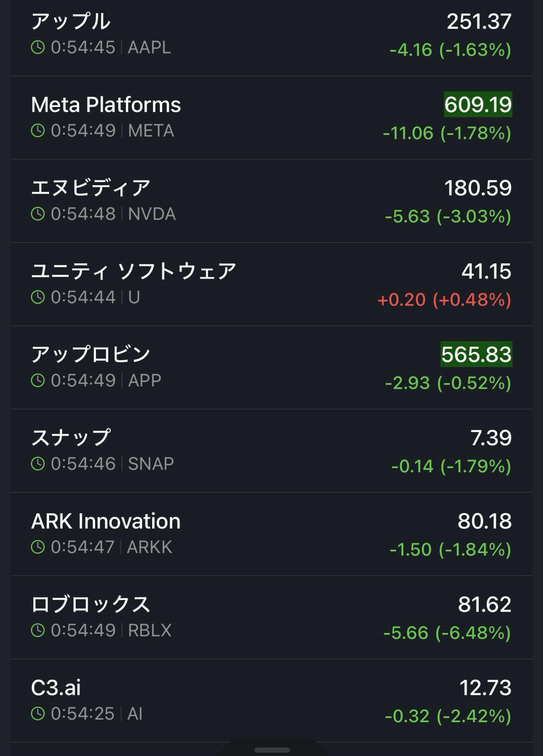Screen dimensions: 543x756
Task: Tap the clock icon beside AAPL timestamp
Action: [38, 47]
